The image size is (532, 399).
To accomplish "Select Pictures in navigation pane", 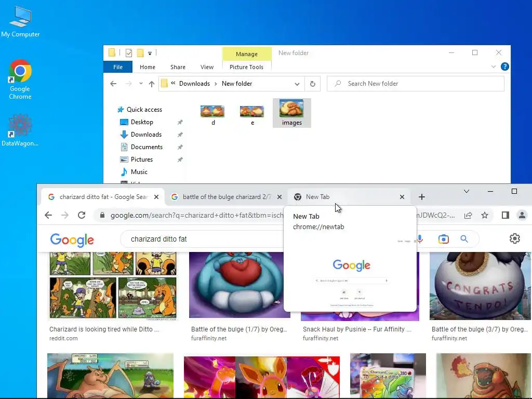I will [x=141, y=159].
